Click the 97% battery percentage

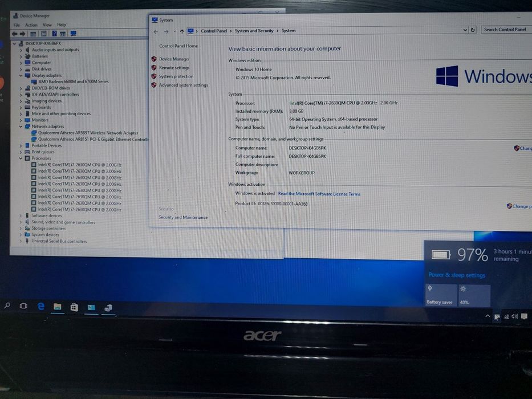472,255
